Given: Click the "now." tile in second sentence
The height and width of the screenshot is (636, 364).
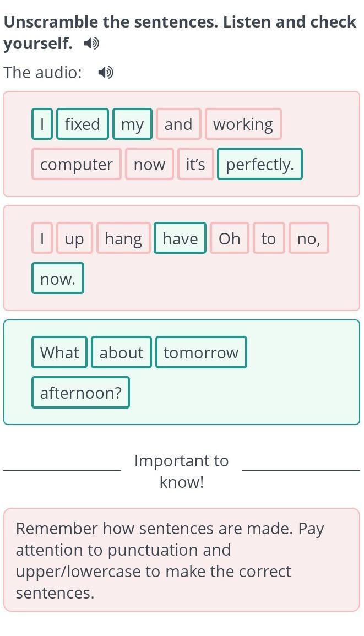Looking at the screenshot, I should pos(58,279).
